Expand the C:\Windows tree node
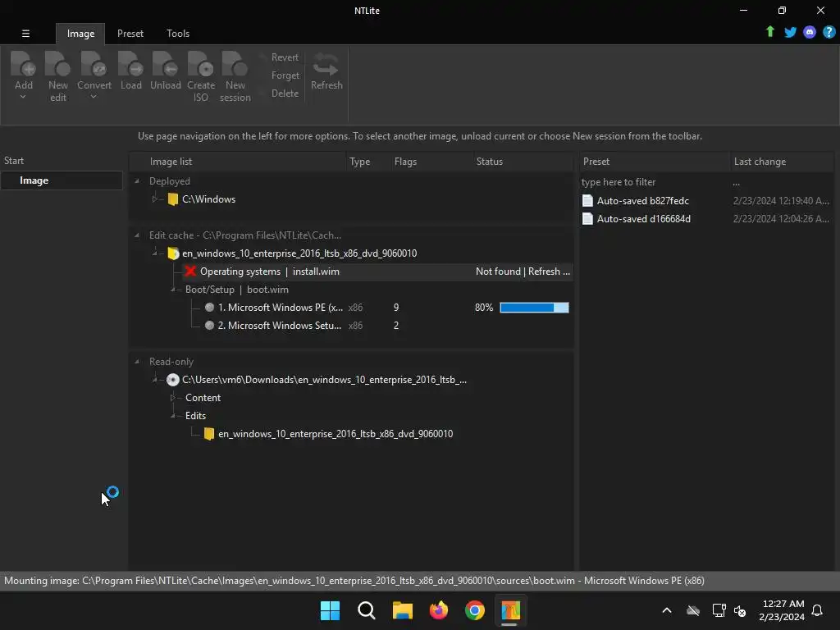The image size is (840, 630). (x=155, y=199)
